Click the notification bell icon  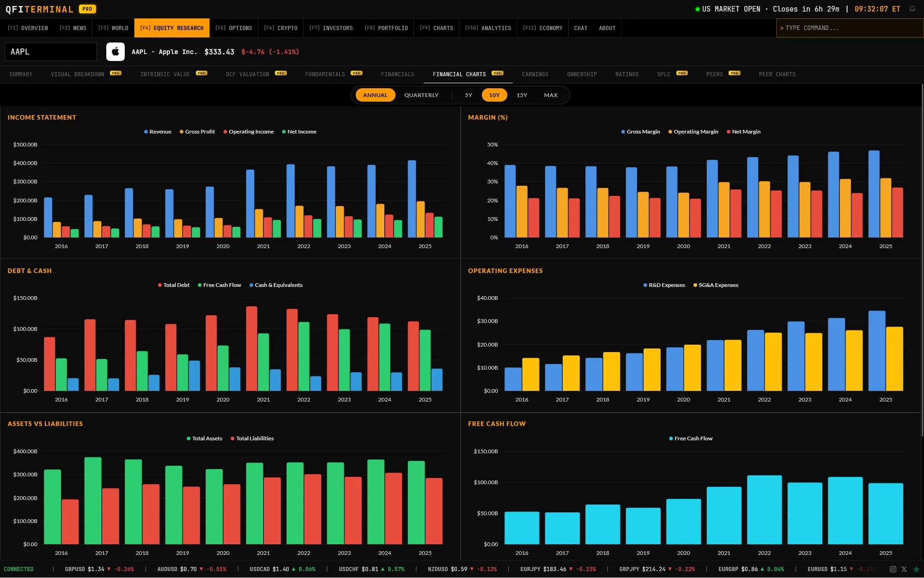(x=912, y=9)
